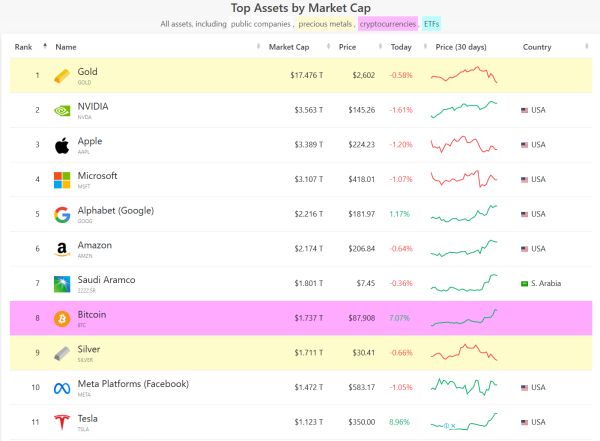The image size is (600, 441).
Task: Open the cryptocurrencies filter link
Action: [388, 24]
